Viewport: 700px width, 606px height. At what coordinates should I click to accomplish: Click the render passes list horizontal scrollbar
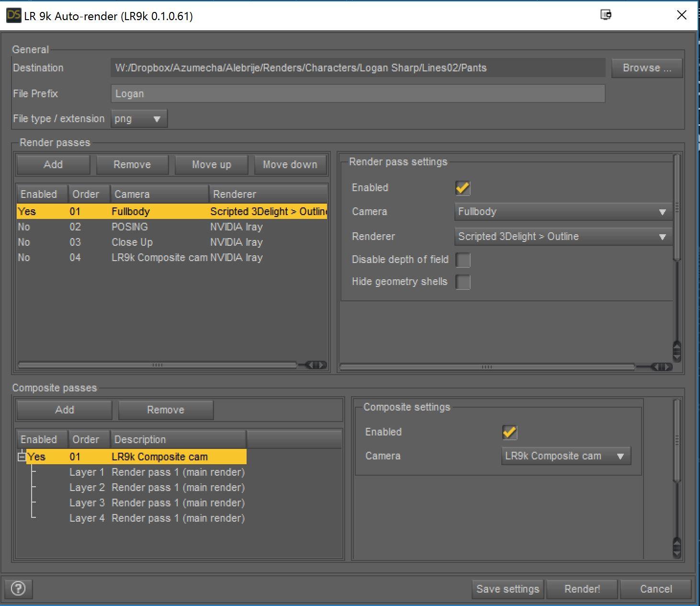pos(157,365)
